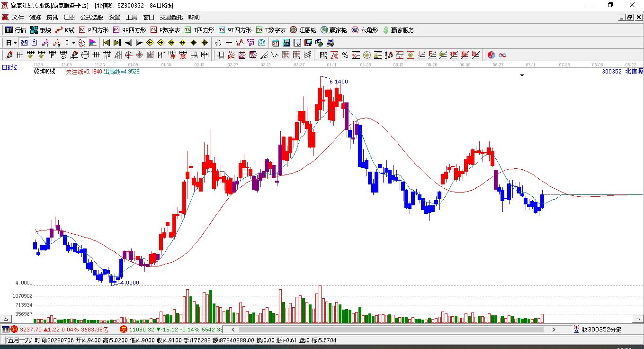Restore the inner chart window
The height and width of the screenshot is (349, 644).
[x=629, y=18]
